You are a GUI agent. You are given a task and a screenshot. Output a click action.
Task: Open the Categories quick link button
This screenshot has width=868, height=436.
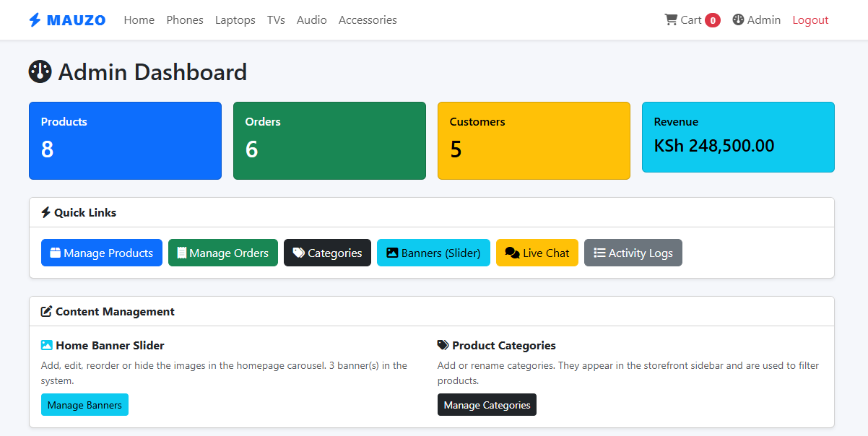point(327,253)
